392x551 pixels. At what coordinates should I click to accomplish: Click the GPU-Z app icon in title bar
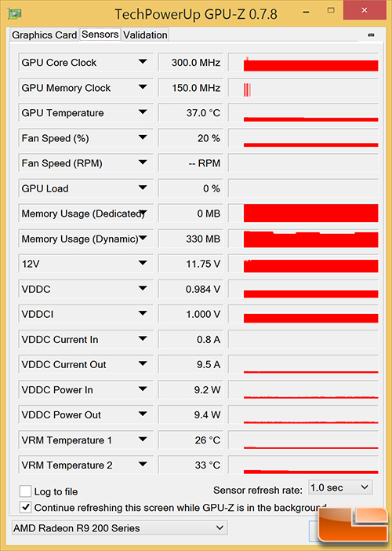tap(14, 13)
